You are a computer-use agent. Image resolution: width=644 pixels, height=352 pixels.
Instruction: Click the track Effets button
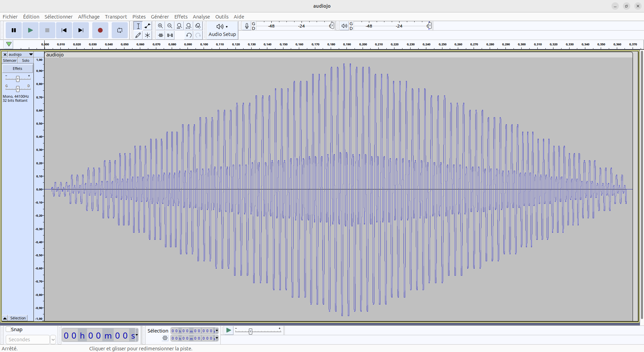coord(17,69)
